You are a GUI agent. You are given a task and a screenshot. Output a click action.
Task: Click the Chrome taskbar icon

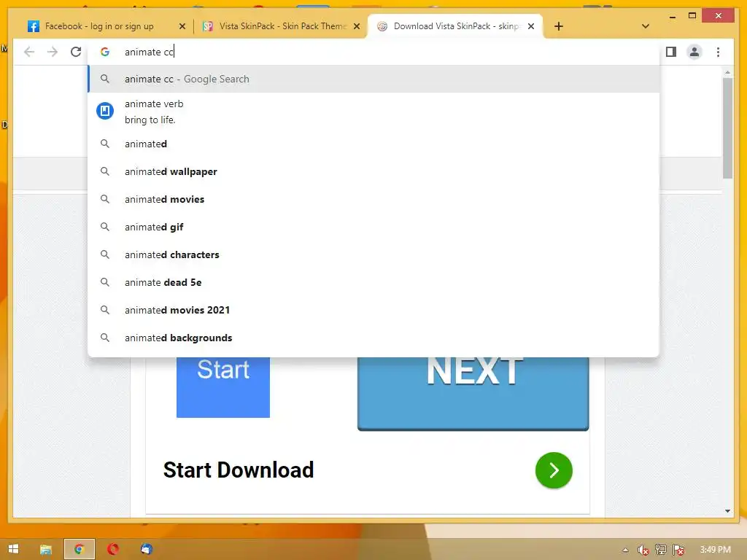[80, 549]
